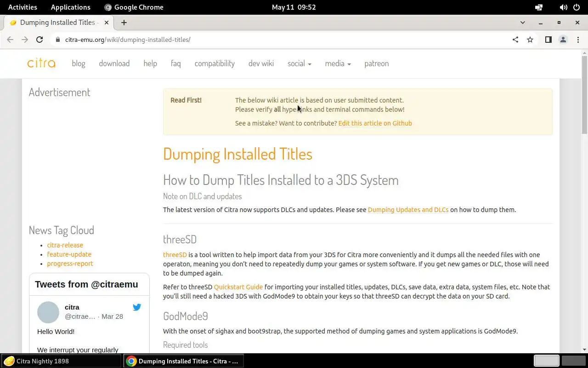Screen dimensions: 588x368
Task: Click the Mar 28 tweet date
Action: [x=112, y=316]
